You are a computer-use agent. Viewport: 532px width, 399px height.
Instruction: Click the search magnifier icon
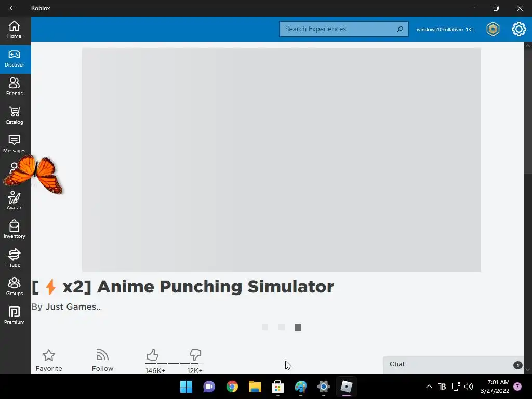[x=400, y=29]
